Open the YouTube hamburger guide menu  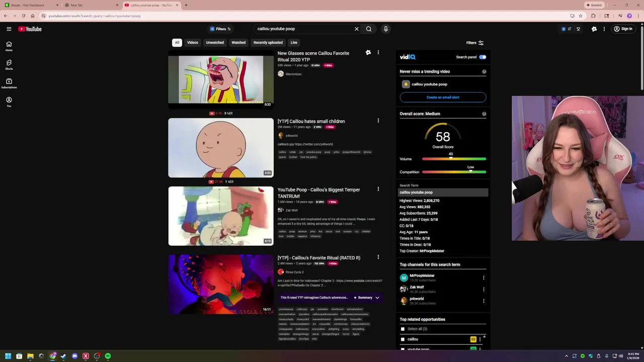coord(9,29)
